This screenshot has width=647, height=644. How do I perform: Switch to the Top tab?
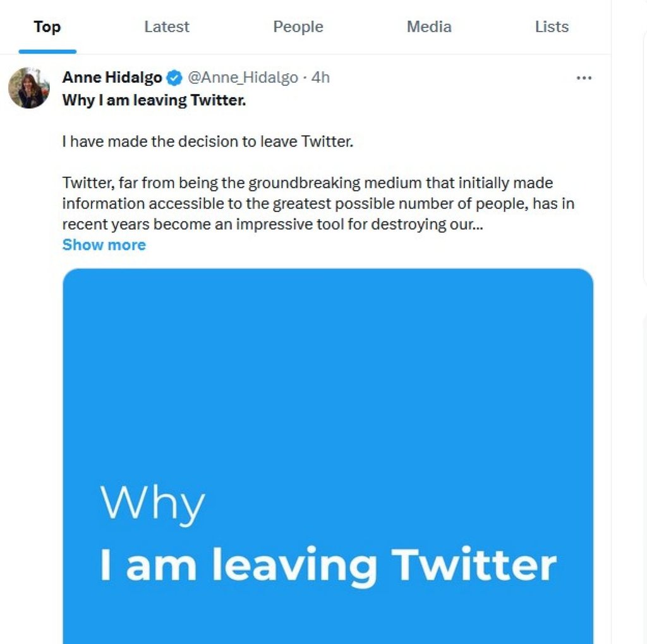(x=47, y=27)
